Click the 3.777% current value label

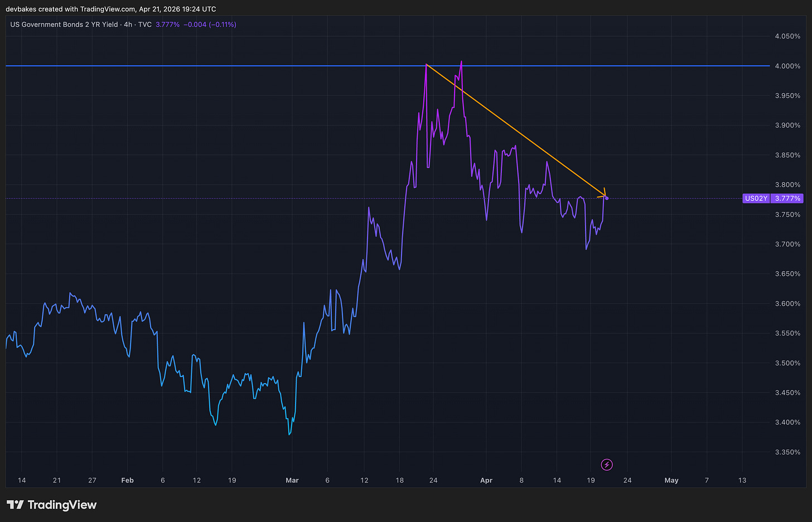[x=788, y=199]
